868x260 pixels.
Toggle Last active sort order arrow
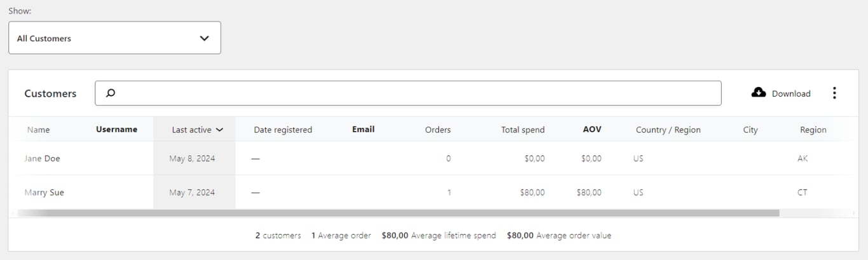(x=220, y=130)
